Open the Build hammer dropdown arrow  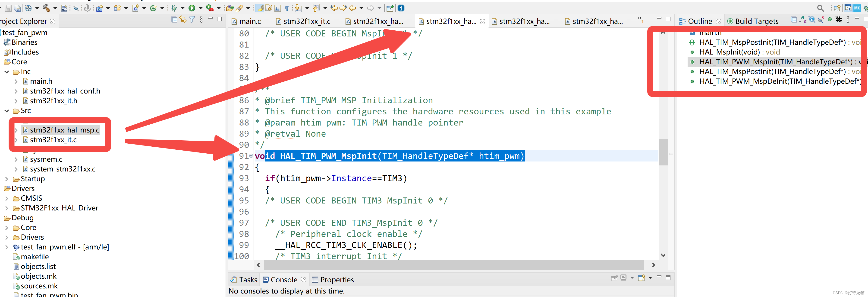[x=55, y=8]
